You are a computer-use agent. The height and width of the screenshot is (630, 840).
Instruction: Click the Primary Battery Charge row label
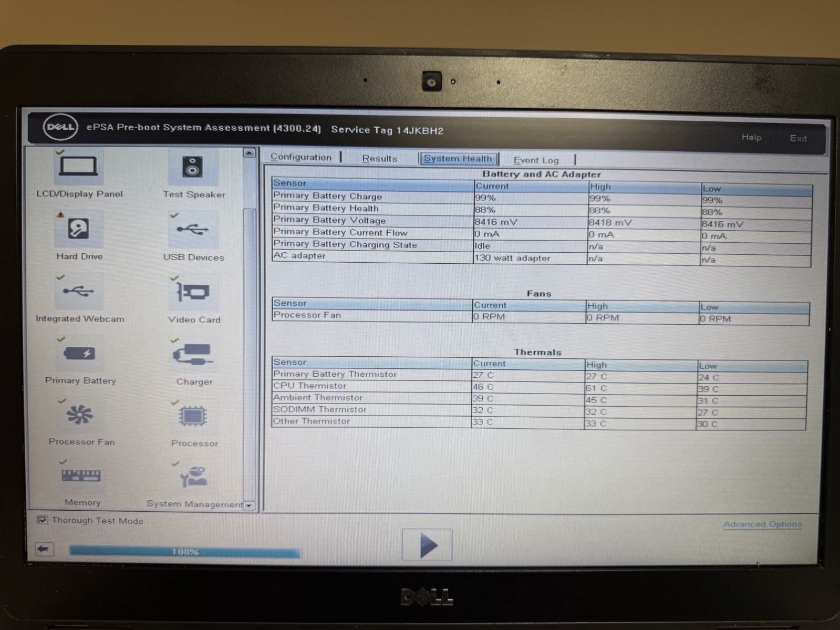click(x=327, y=196)
